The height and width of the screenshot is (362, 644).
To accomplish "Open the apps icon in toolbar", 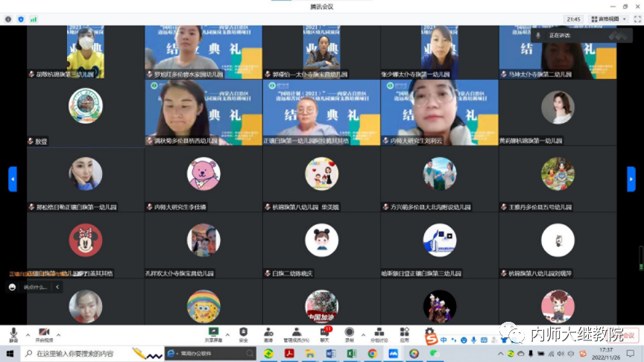I will click(404, 333).
